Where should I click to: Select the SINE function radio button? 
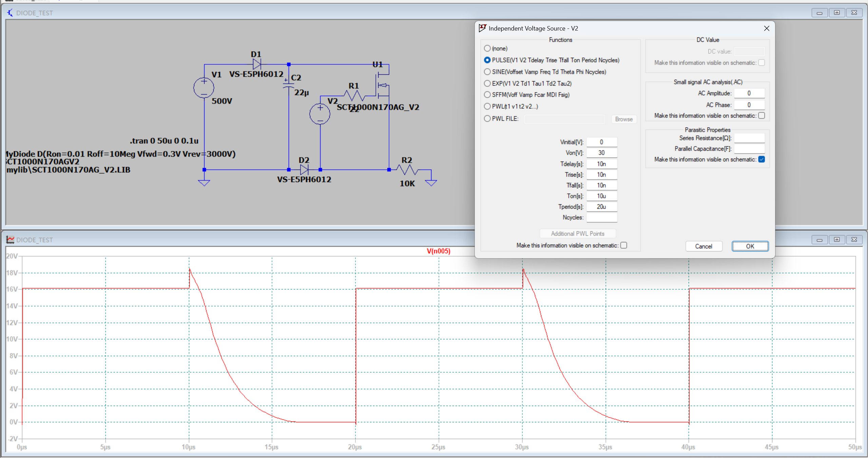click(x=487, y=72)
